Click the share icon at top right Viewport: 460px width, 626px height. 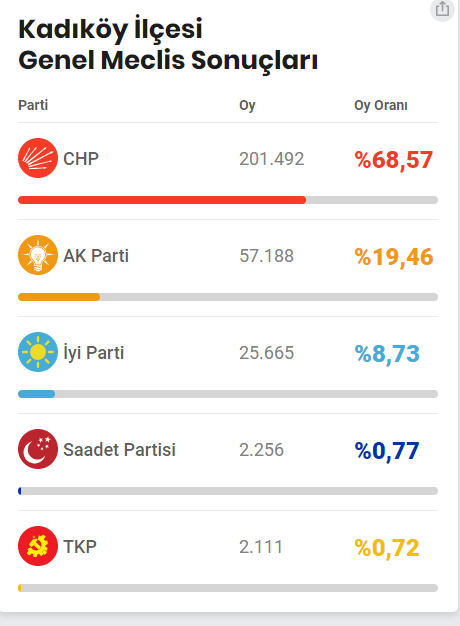(x=442, y=9)
